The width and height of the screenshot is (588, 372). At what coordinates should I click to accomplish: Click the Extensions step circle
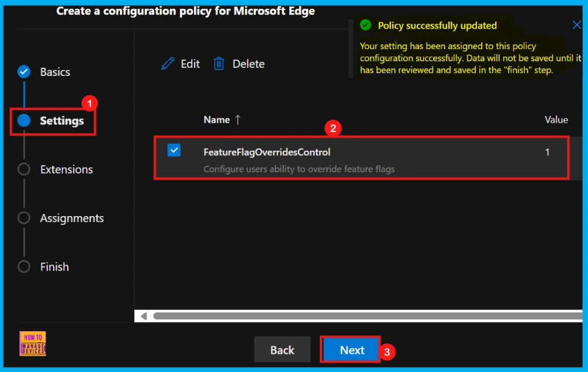(x=24, y=169)
